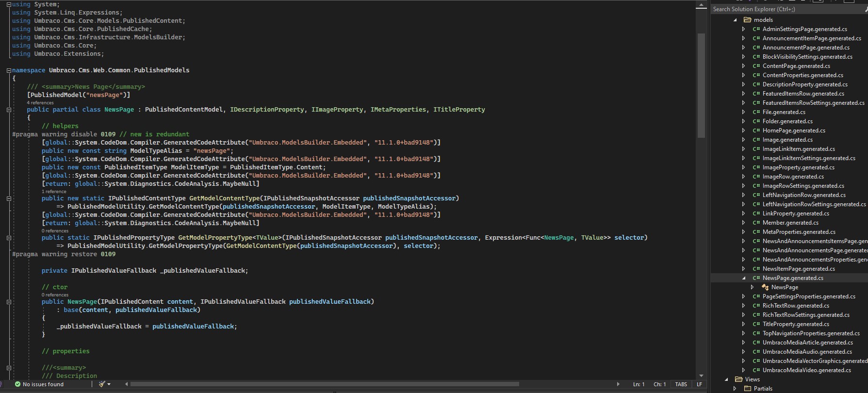The image size is (868, 393).
Task: Collapse the models folder in Solution Explorer
Action: [735, 20]
